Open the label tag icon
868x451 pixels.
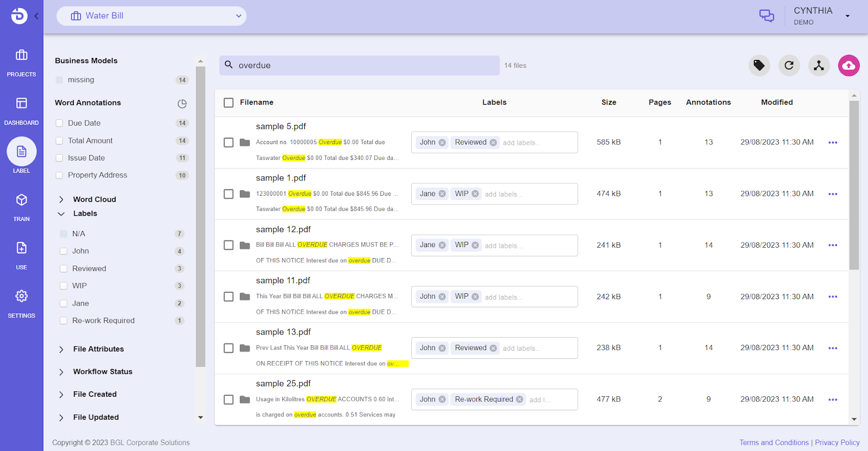[x=759, y=66]
